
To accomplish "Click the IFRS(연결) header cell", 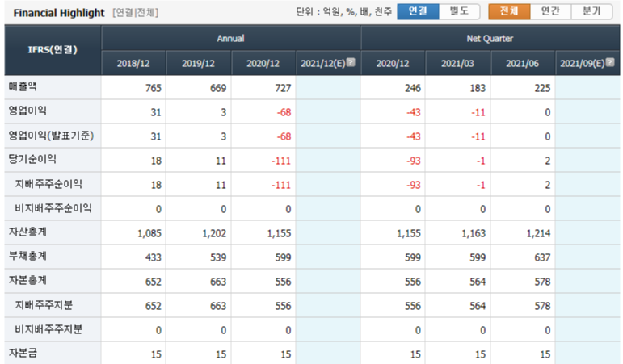I will click(x=53, y=50).
